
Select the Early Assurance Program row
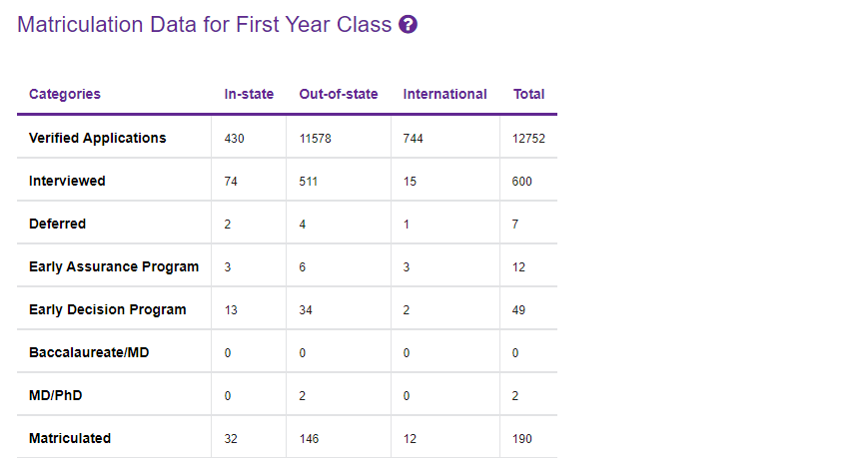(114, 266)
